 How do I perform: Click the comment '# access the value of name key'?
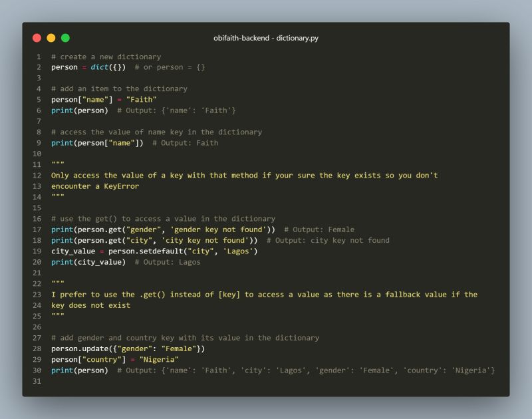(156, 132)
